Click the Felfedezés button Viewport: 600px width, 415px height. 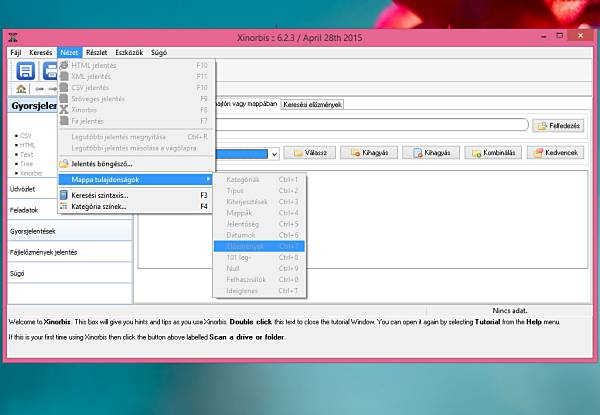coord(558,125)
